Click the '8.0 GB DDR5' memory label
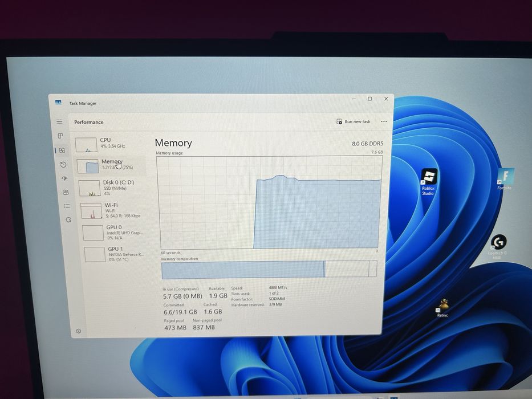Screen dimensions: 532x399 click(x=367, y=144)
